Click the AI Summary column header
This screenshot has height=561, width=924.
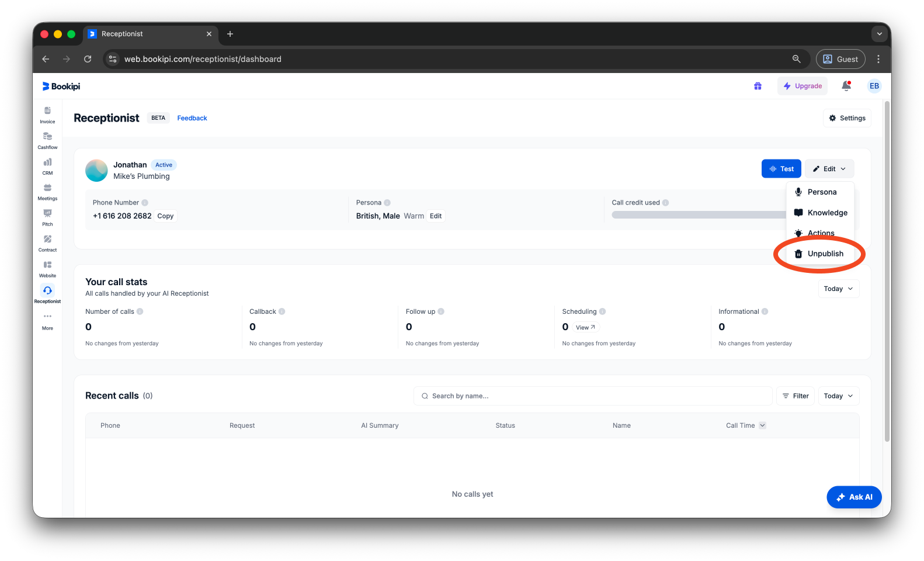click(380, 425)
